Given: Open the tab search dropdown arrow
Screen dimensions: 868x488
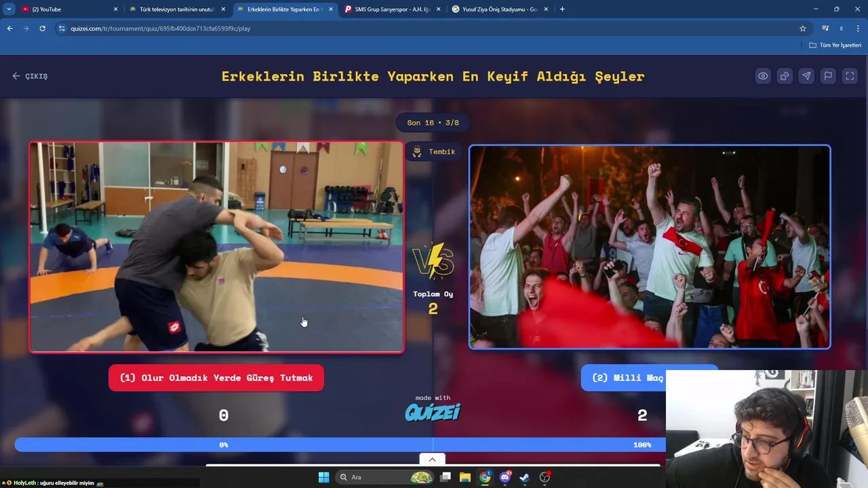Looking at the screenshot, I should 9,9.
